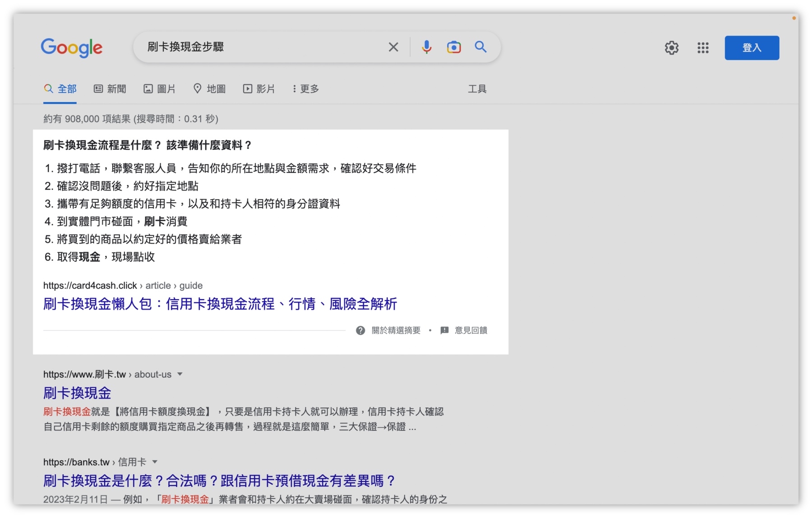Switch to the 圖片 results tab
Image resolution: width=812 pixels, height=518 pixels.
click(161, 88)
